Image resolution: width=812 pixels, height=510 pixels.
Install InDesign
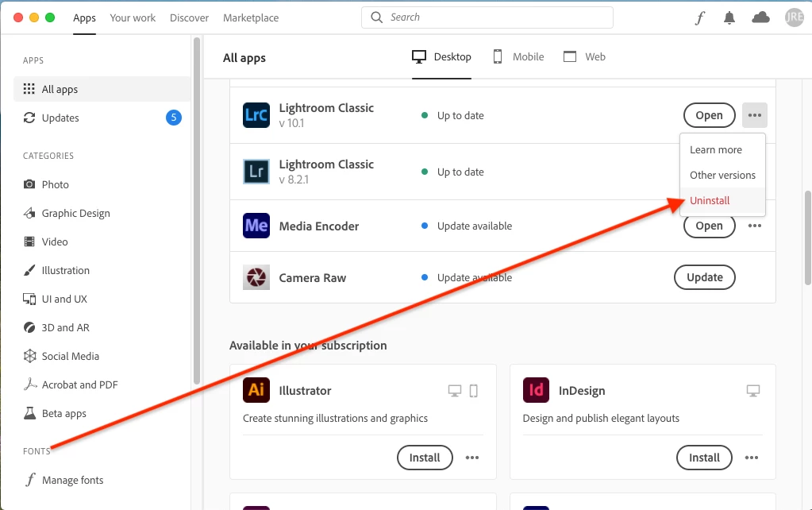pyautogui.click(x=704, y=457)
